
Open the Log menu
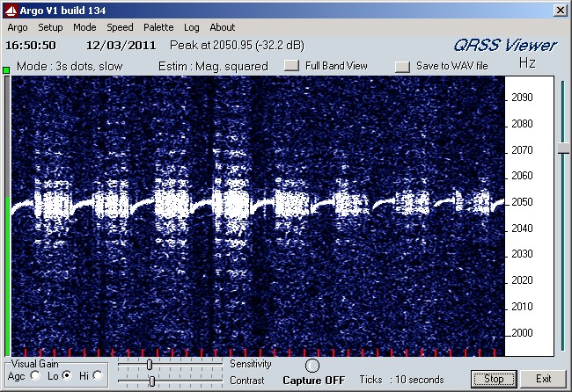coord(192,28)
